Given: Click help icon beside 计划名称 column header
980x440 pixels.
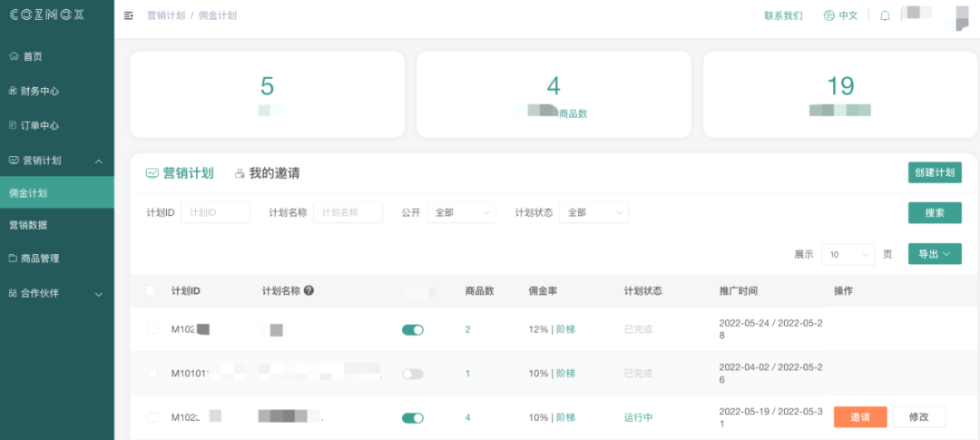Looking at the screenshot, I should [x=309, y=291].
